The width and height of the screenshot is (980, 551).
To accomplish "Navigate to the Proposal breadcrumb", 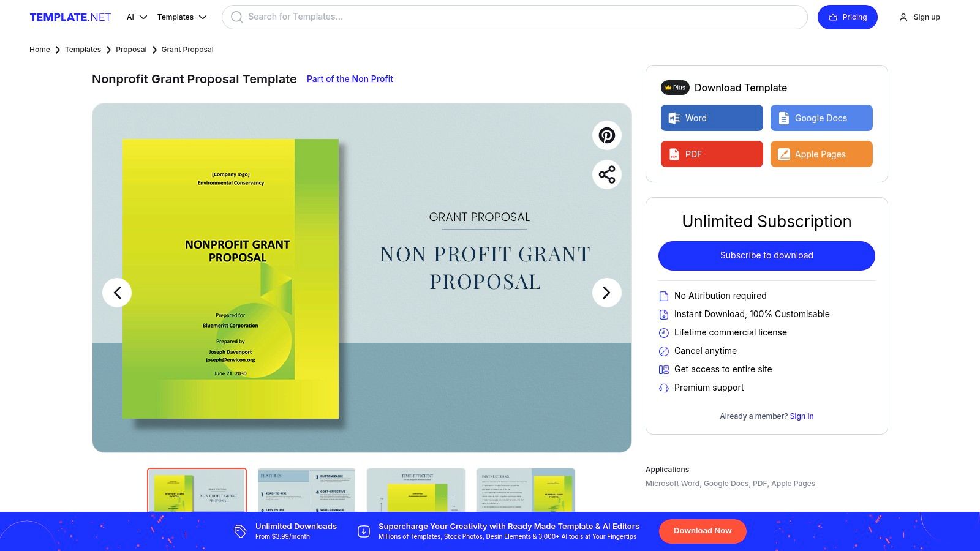I will click(x=131, y=50).
